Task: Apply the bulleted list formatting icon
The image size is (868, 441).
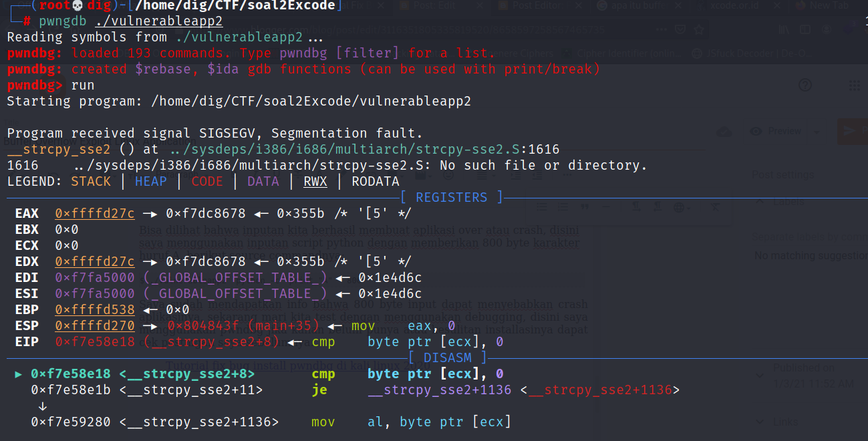Action: pos(542,207)
